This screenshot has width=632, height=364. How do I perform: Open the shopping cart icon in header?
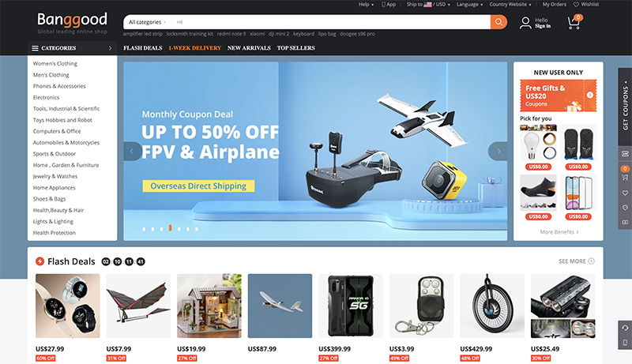[x=574, y=22]
